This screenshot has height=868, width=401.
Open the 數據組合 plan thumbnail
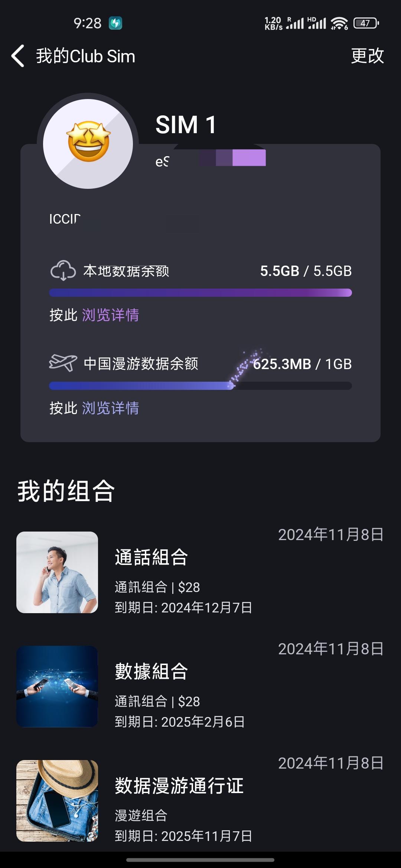57,686
